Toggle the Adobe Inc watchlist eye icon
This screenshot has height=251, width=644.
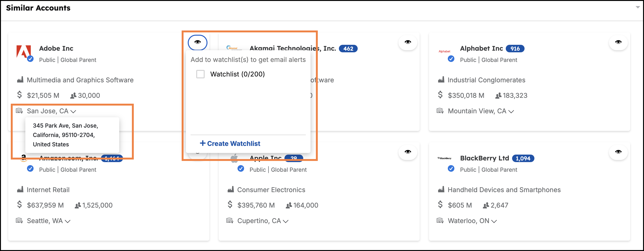pyautogui.click(x=198, y=42)
